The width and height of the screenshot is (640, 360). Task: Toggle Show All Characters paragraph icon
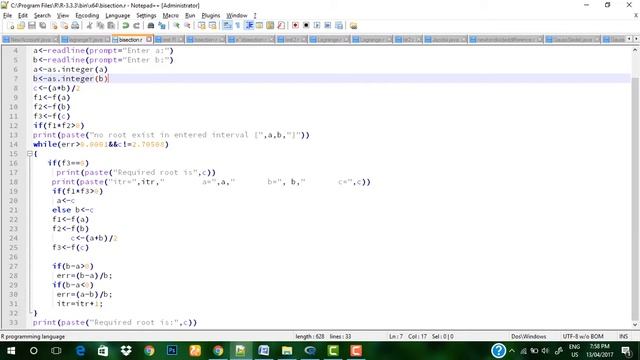[238, 26]
